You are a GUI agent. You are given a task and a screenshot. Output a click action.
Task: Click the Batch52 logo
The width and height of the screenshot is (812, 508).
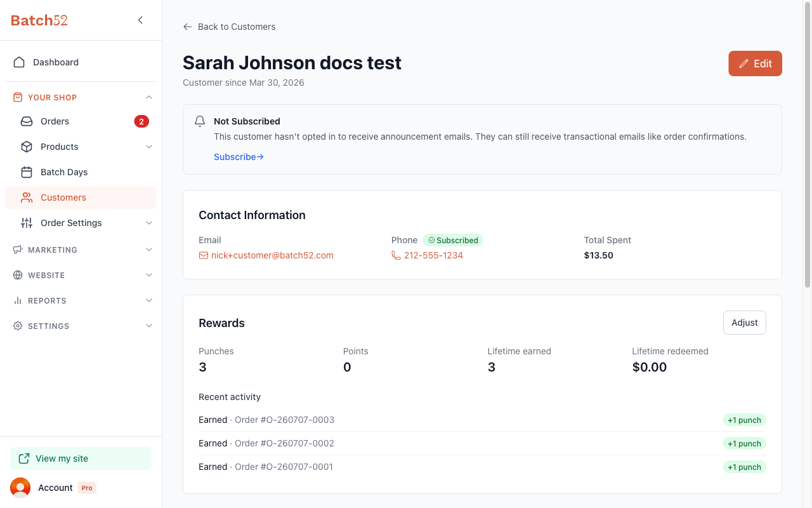[x=39, y=20]
